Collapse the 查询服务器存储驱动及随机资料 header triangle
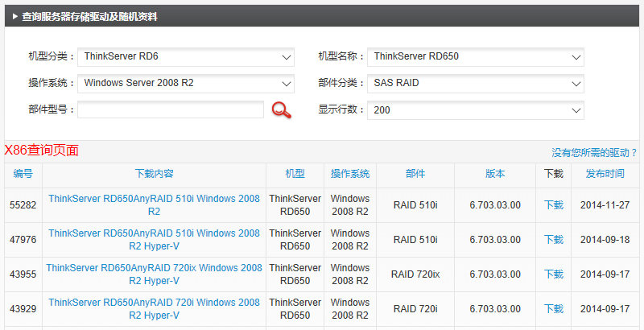The width and height of the screenshot is (644, 330). tap(14, 17)
